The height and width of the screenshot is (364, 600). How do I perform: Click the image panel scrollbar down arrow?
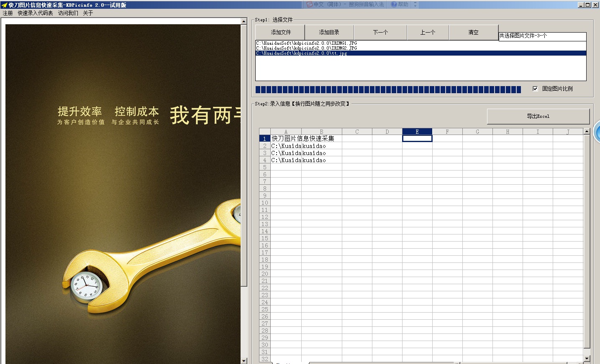(x=244, y=360)
